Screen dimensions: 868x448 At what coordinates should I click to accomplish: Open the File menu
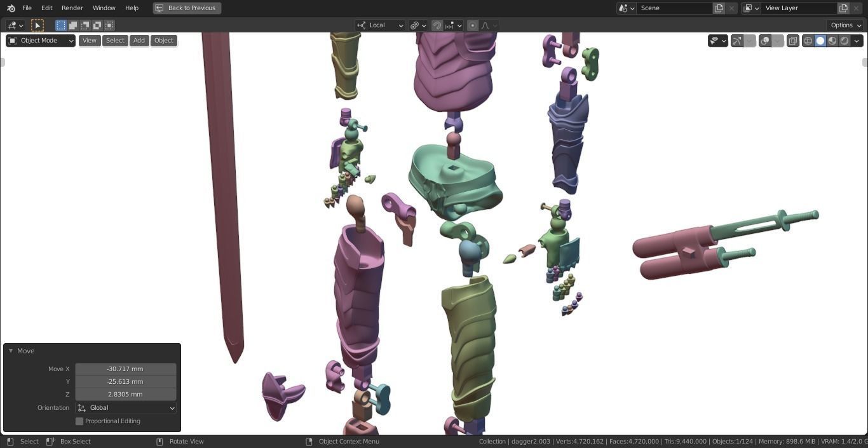[x=27, y=8]
